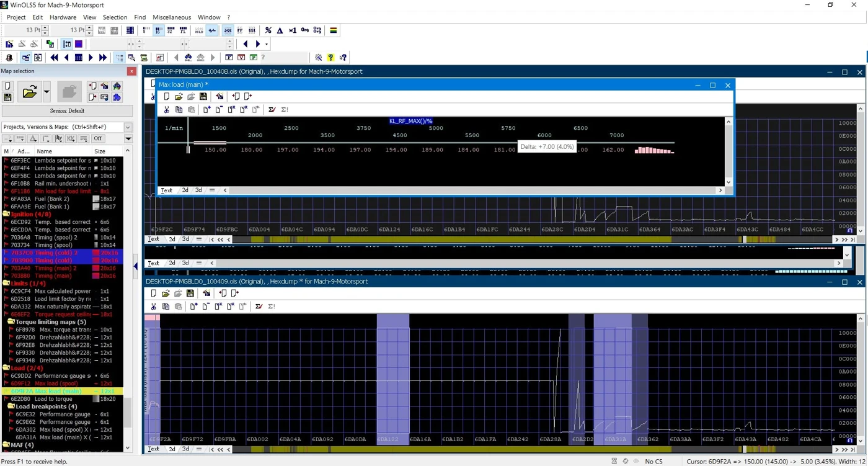The height and width of the screenshot is (466, 868).
Task: Click the purple square toolbar icon
Action: pos(79,44)
